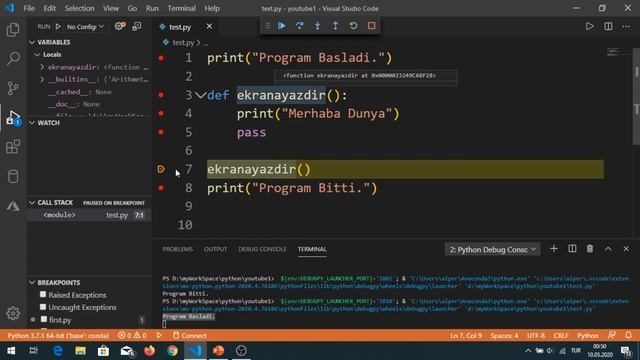Click Step Over in the debug toolbar
640x360 pixels.
(x=300, y=26)
